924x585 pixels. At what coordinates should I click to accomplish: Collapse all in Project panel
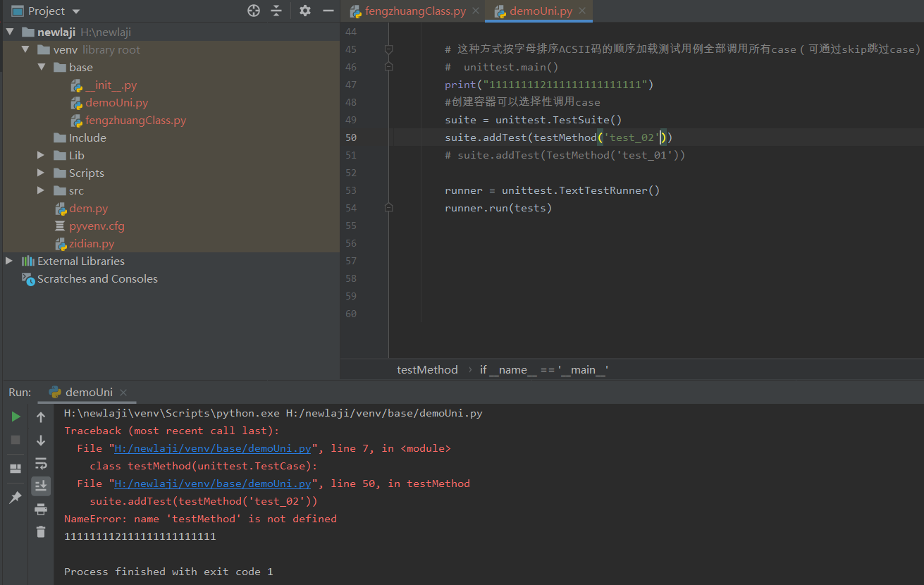(x=276, y=11)
